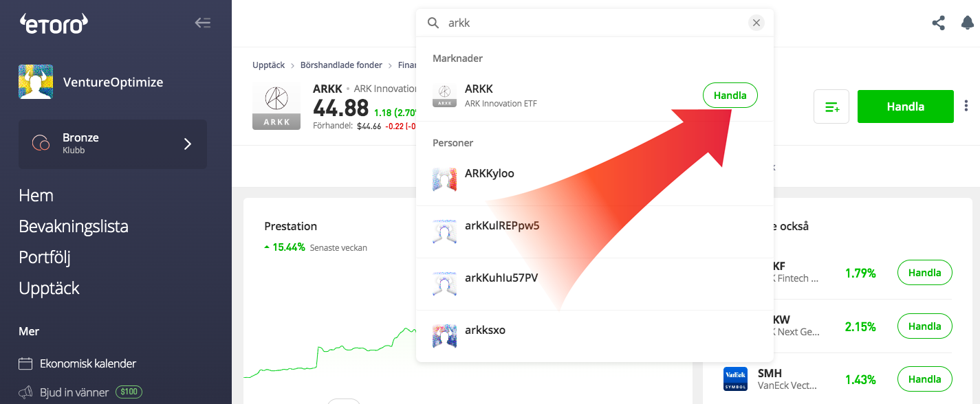Select ARKKyloo from people results
This screenshot has height=404, width=980.
point(489,174)
